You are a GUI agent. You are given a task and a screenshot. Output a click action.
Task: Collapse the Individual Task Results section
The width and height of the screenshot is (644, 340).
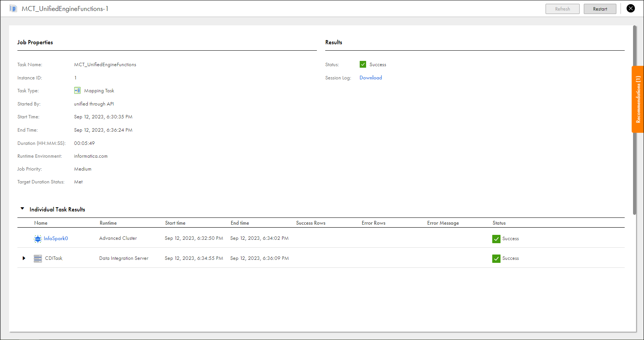click(22, 208)
